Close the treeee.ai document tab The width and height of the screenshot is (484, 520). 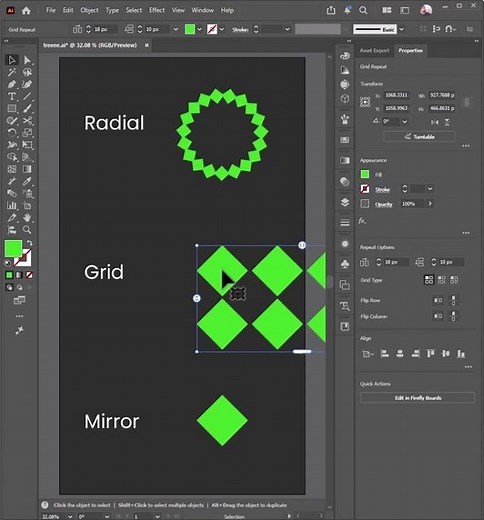147,45
